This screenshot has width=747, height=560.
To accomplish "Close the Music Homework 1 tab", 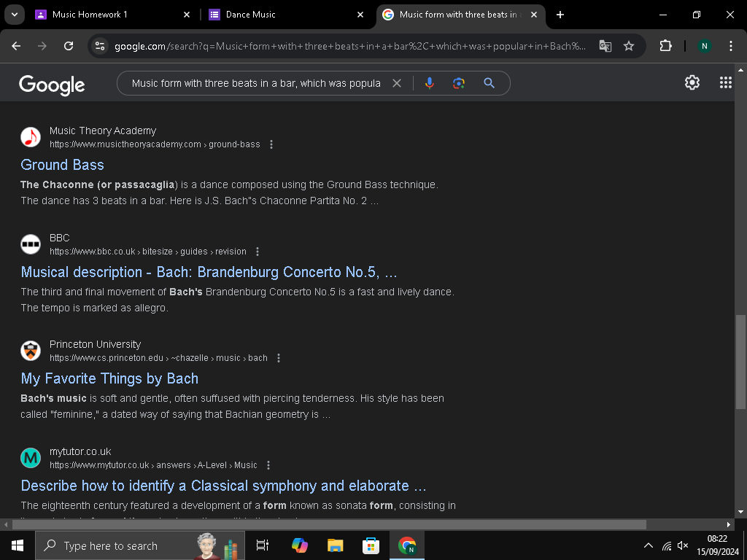I will tap(187, 15).
